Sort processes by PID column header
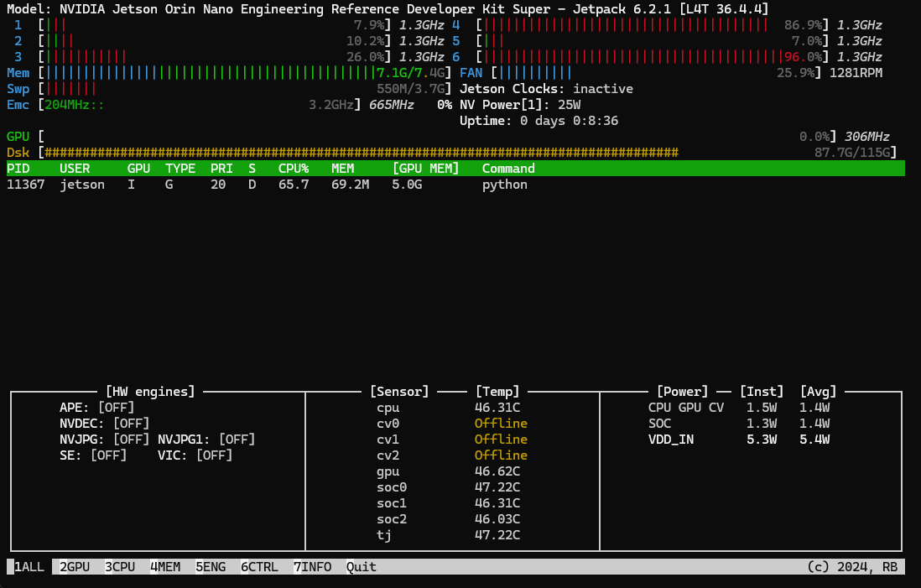Image resolution: width=921 pixels, height=588 pixels. pos(18,169)
